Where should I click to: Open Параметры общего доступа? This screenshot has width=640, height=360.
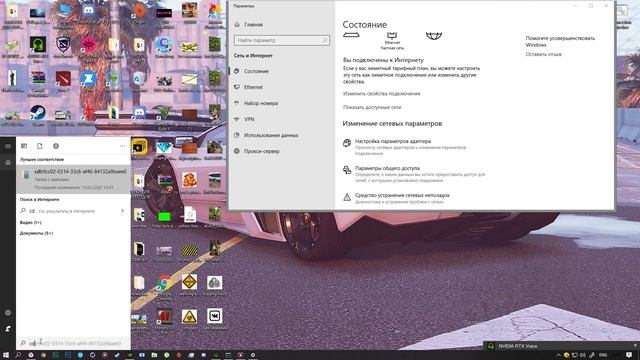coord(387,168)
